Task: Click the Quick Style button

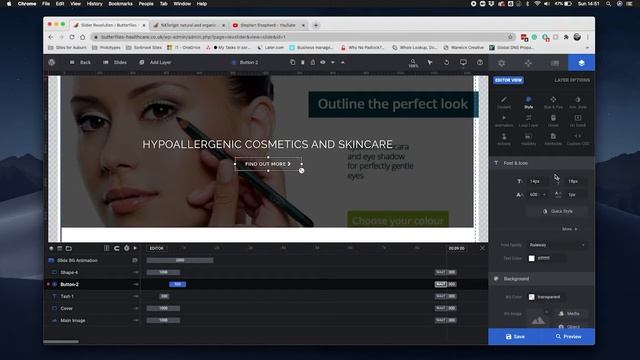Action: coord(557,211)
